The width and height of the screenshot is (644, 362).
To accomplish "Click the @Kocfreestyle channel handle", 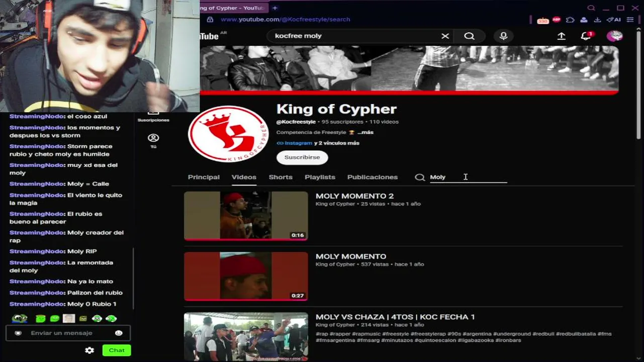I will click(x=296, y=122).
